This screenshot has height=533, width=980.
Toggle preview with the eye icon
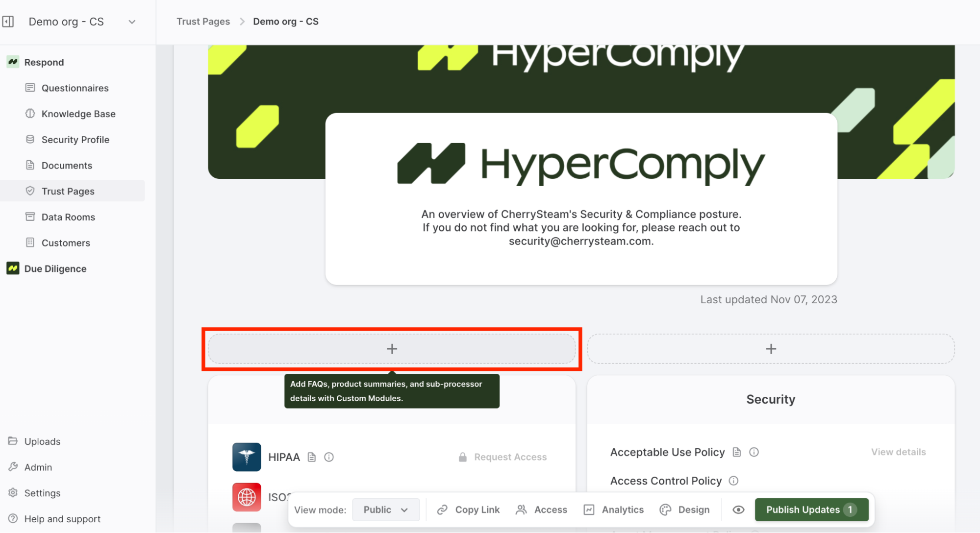tap(738, 510)
